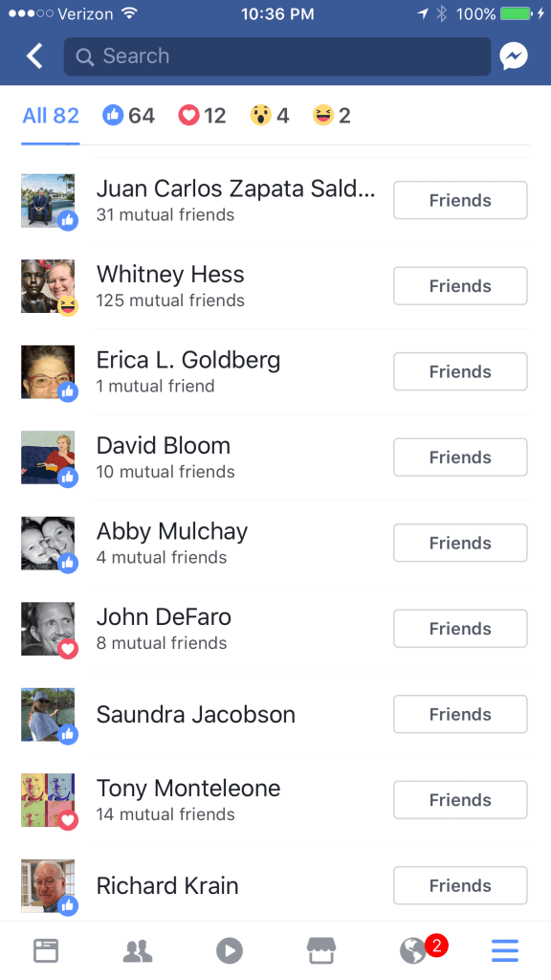Open John DeFaro's profile name
Viewport: 551px width, 980px height.
click(x=164, y=617)
